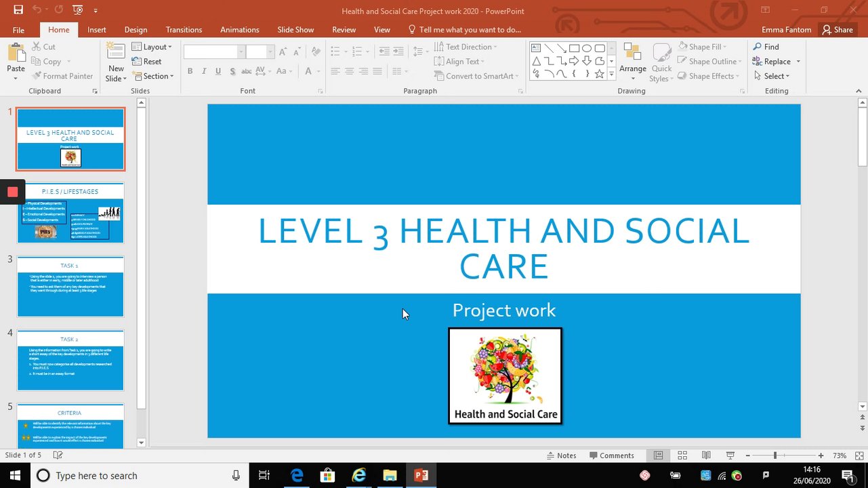Toggle the Comments pane

click(612, 455)
